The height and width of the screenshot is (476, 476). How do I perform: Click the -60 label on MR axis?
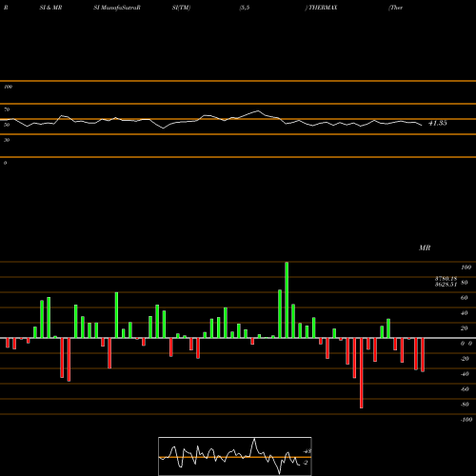[x=465, y=389]
